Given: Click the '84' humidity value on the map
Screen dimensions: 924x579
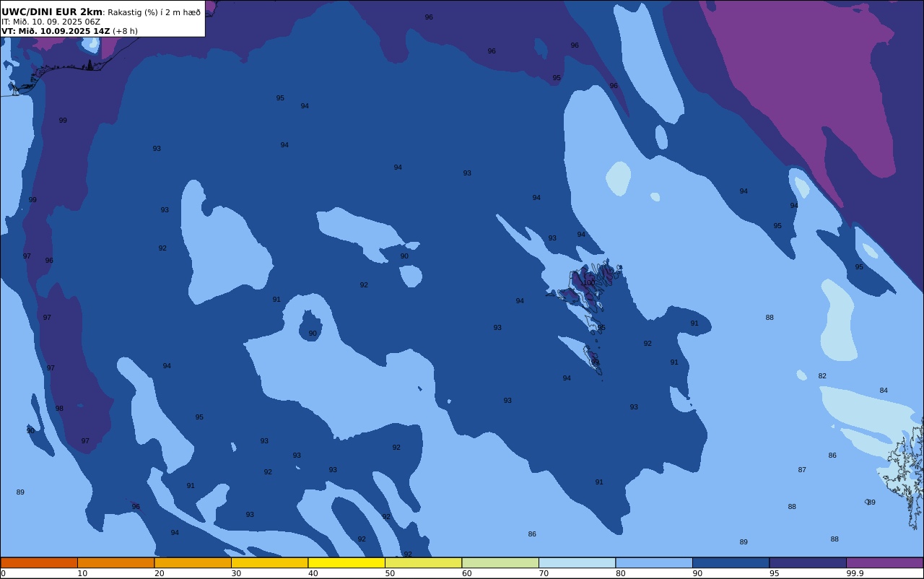Looking at the screenshot, I should pyautogui.click(x=884, y=391).
